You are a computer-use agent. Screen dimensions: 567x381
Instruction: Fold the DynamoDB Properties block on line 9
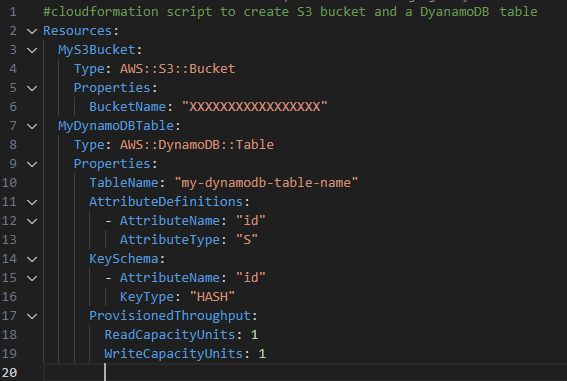click(x=32, y=164)
